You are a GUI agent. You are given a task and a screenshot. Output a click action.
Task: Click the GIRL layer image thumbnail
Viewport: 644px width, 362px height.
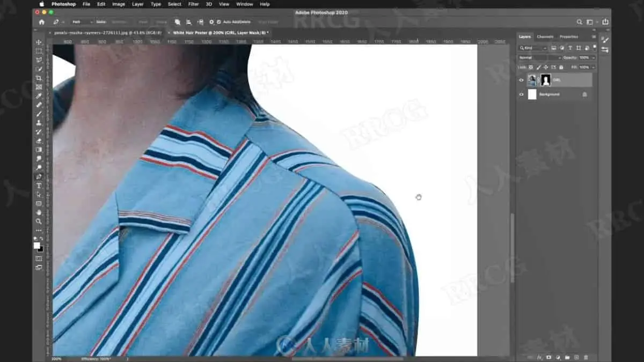[532, 80]
